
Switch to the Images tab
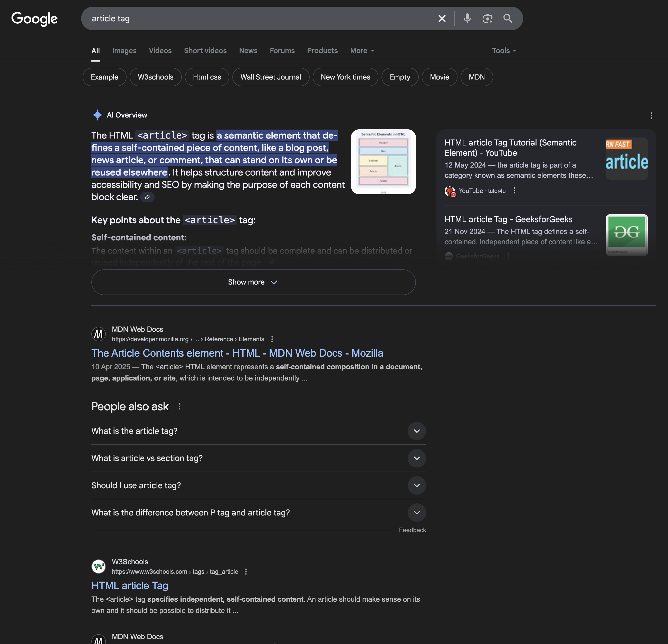pyautogui.click(x=124, y=50)
